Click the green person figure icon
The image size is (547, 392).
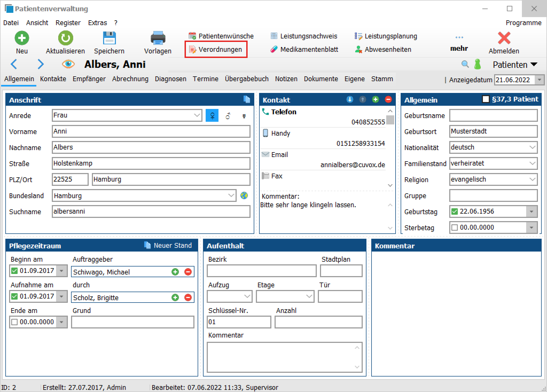coord(477,64)
